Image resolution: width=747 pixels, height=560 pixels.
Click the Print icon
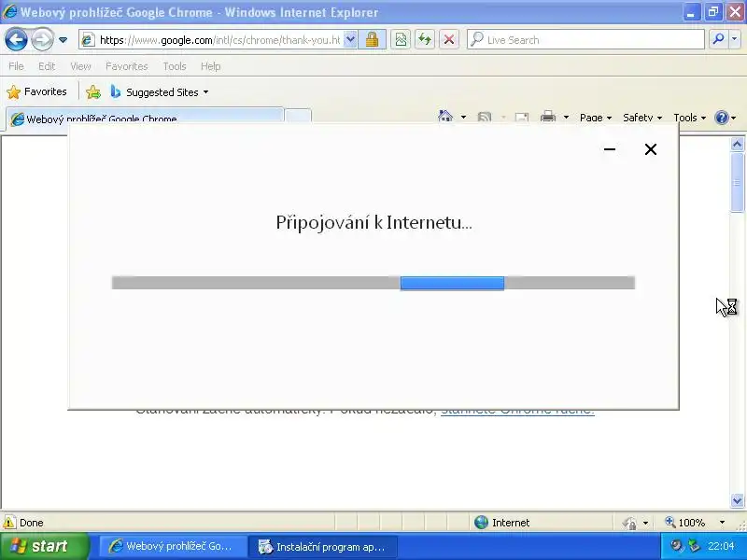click(x=548, y=118)
